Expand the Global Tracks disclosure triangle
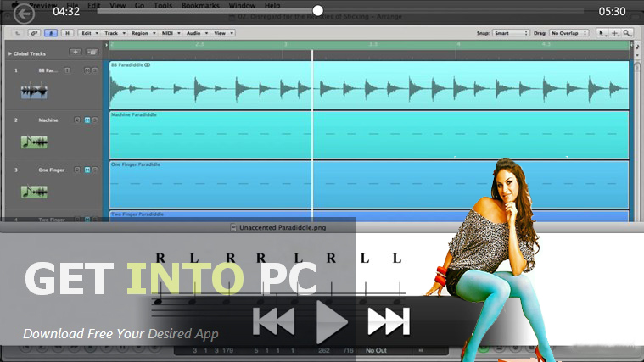Image resolution: width=644 pixels, height=362 pixels. click(10, 53)
